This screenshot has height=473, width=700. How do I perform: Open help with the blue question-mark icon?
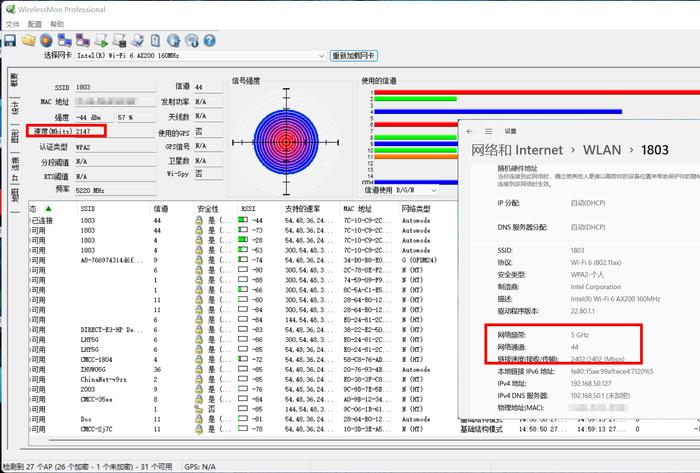pos(209,41)
